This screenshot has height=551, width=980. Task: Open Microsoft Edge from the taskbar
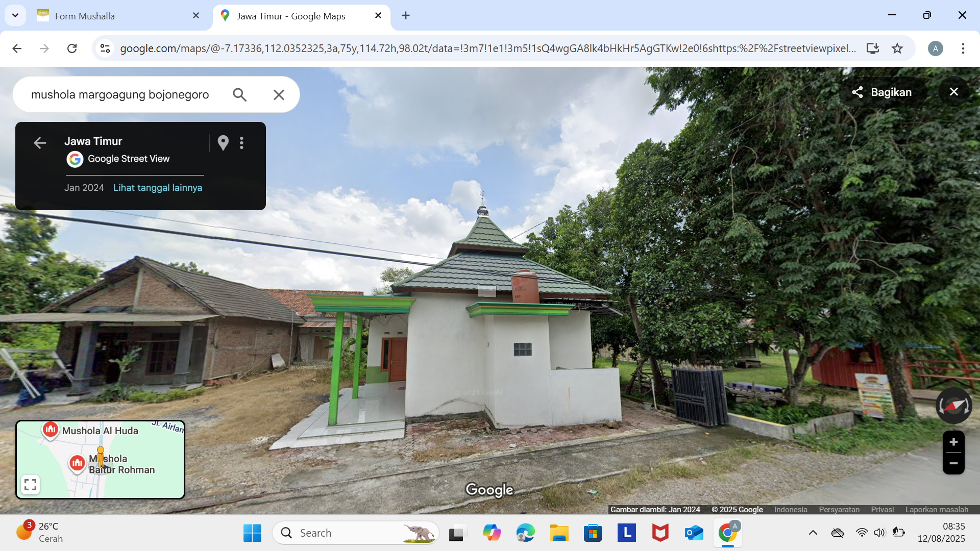(x=525, y=533)
